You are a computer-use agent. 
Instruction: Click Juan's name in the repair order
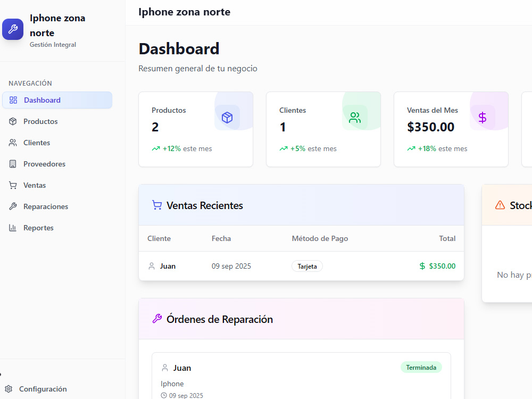182,368
